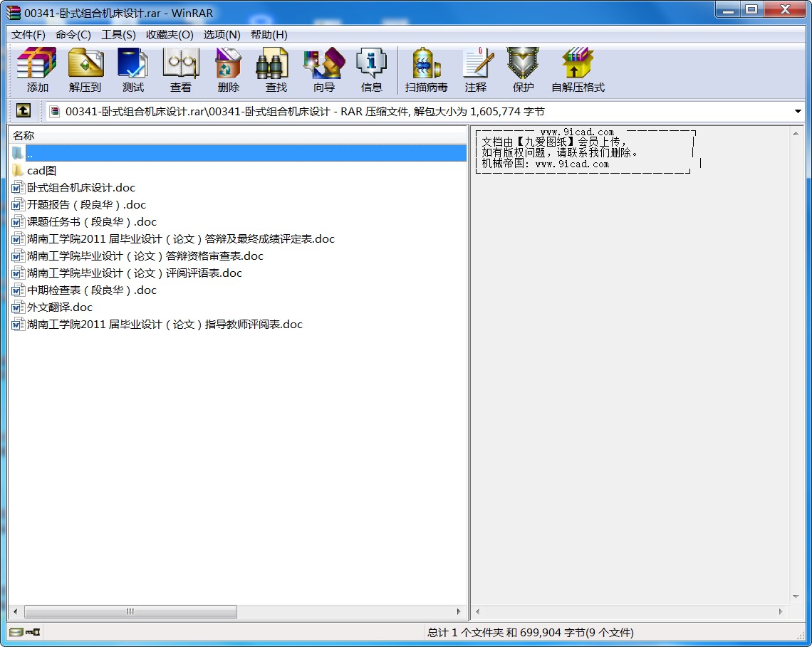Close the WinRAR window
Image resolution: width=812 pixels, height=647 pixels.
pyautogui.click(x=785, y=10)
